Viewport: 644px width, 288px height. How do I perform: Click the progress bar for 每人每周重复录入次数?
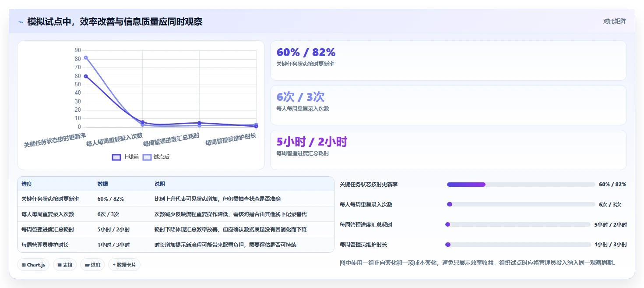pos(521,205)
